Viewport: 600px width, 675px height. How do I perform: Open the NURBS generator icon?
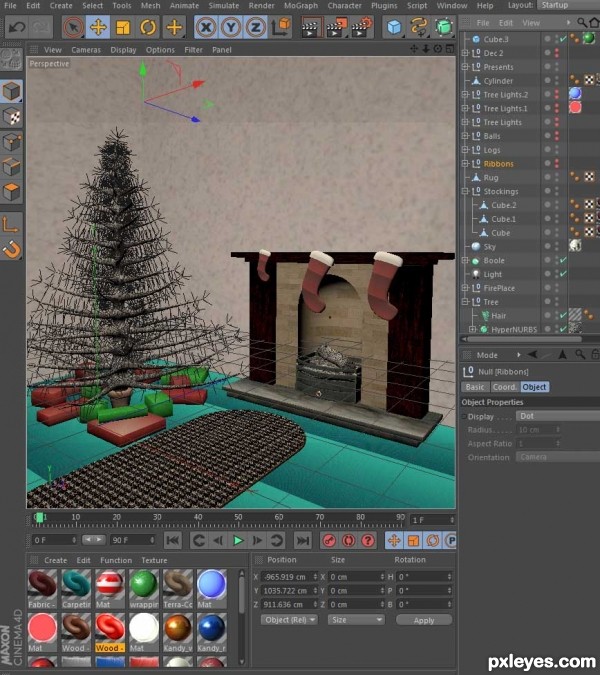point(444,27)
